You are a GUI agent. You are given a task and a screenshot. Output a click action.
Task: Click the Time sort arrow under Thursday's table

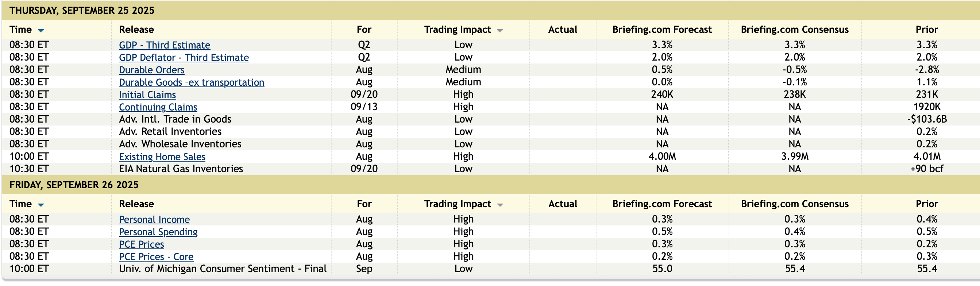tap(41, 30)
